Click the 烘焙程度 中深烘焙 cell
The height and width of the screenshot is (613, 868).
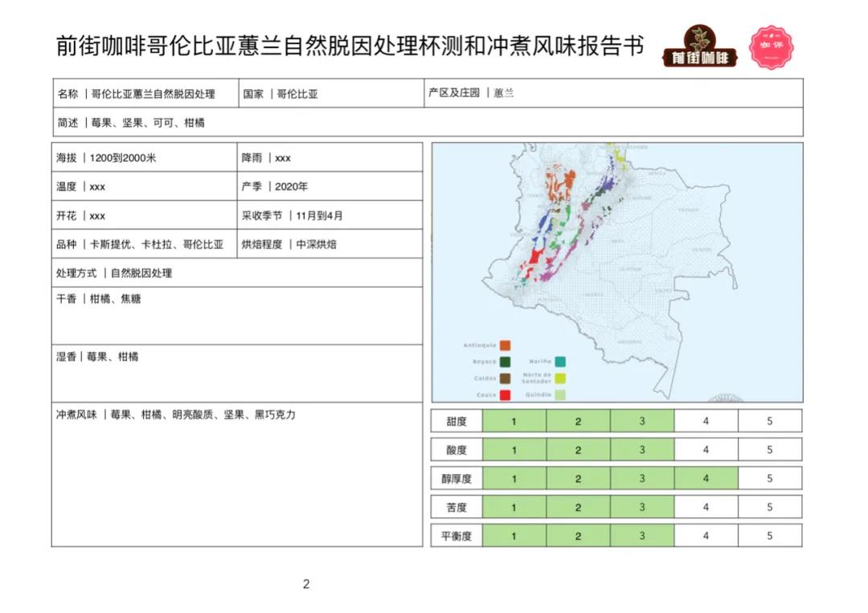(x=330, y=244)
